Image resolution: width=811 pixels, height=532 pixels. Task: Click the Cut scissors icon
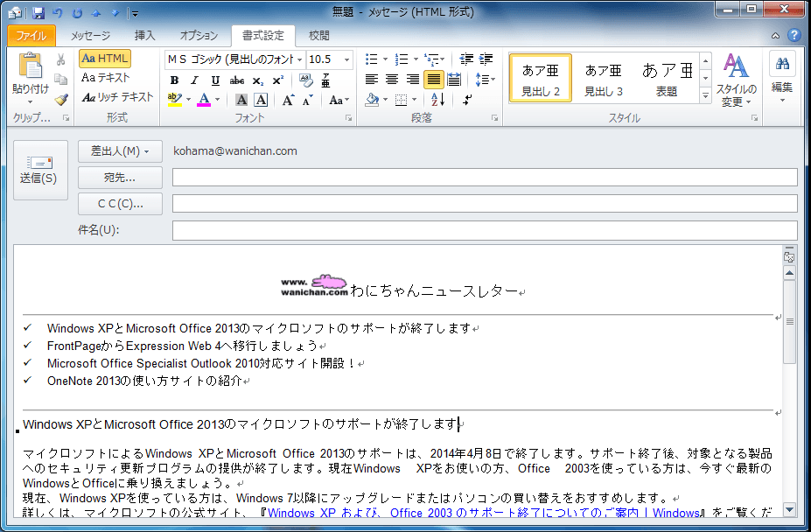(61, 60)
